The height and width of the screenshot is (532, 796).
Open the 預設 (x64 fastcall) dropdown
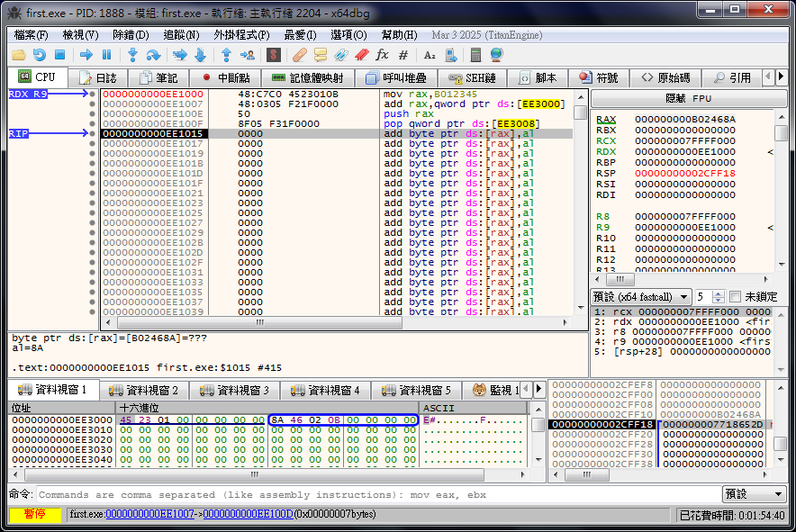[x=641, y=297]
